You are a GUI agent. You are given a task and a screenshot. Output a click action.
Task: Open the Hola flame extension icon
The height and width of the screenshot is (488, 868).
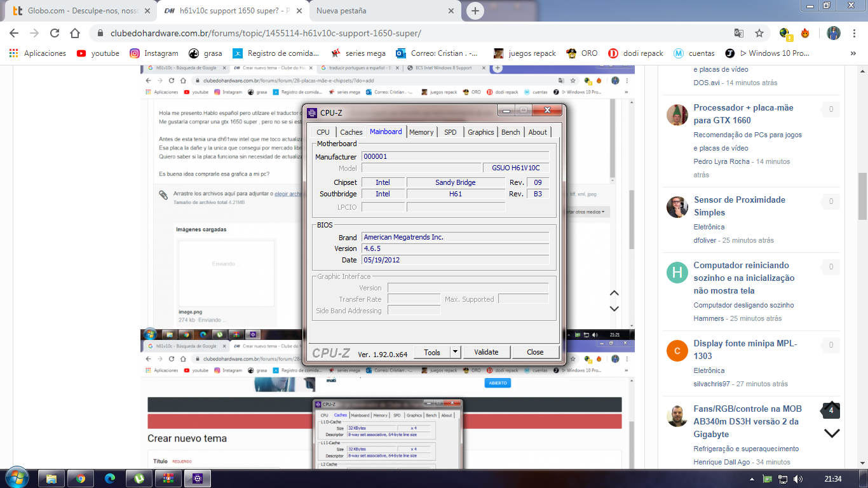point(805,33)
